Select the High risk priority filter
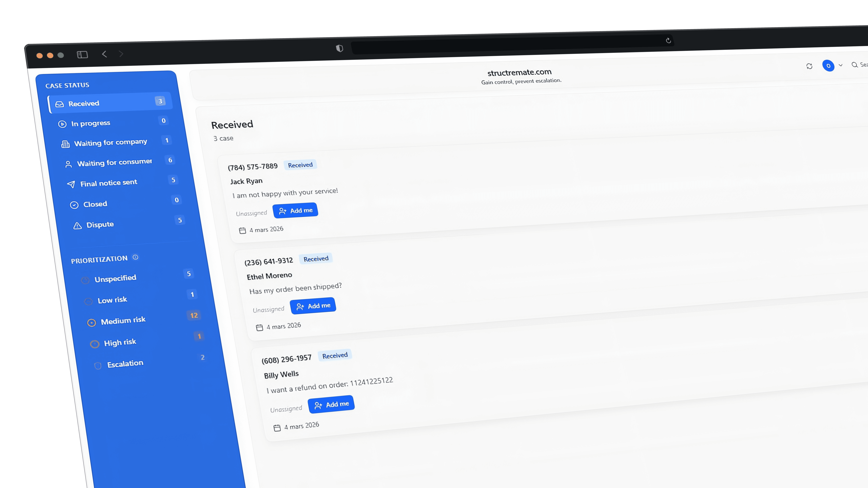 click(120, 343)
